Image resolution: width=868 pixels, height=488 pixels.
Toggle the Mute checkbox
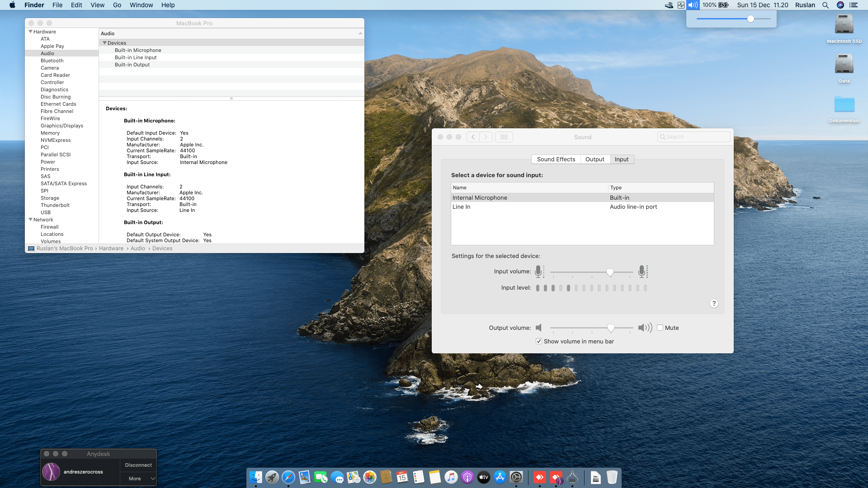point(660,328)
